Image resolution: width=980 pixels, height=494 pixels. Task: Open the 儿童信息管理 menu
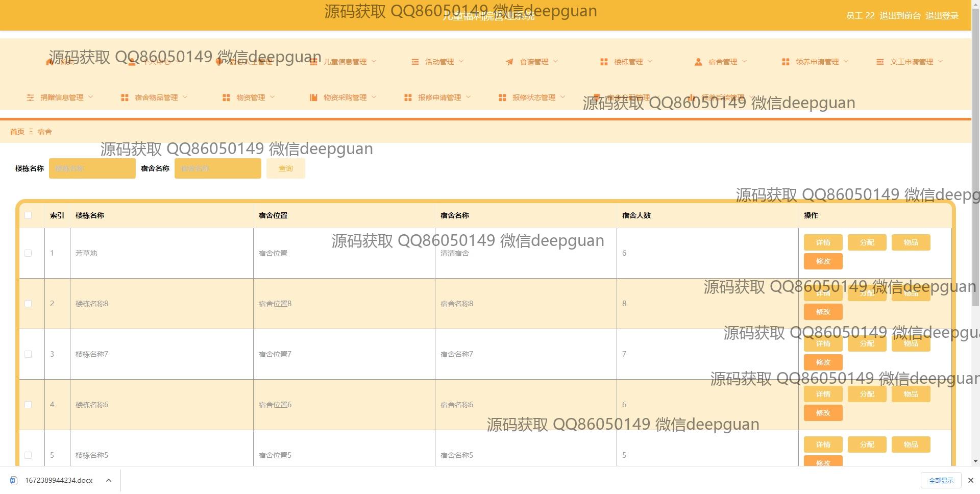point(345,62)
